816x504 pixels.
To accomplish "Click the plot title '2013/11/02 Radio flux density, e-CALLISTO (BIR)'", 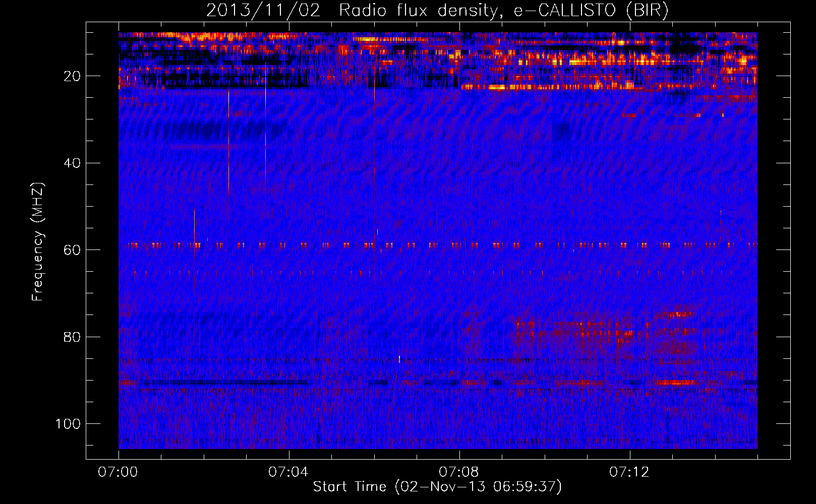I will (x=437, y=11).
